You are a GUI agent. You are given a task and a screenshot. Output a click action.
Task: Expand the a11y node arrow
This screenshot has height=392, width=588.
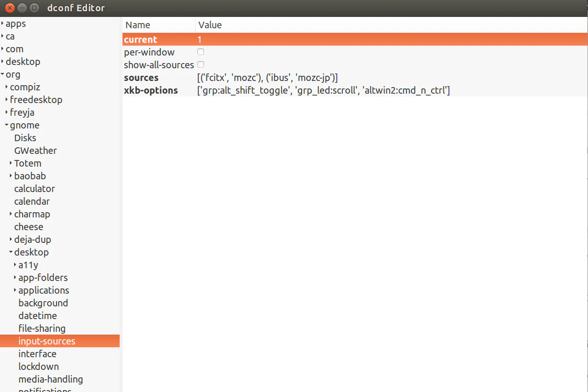pos(15,265)
